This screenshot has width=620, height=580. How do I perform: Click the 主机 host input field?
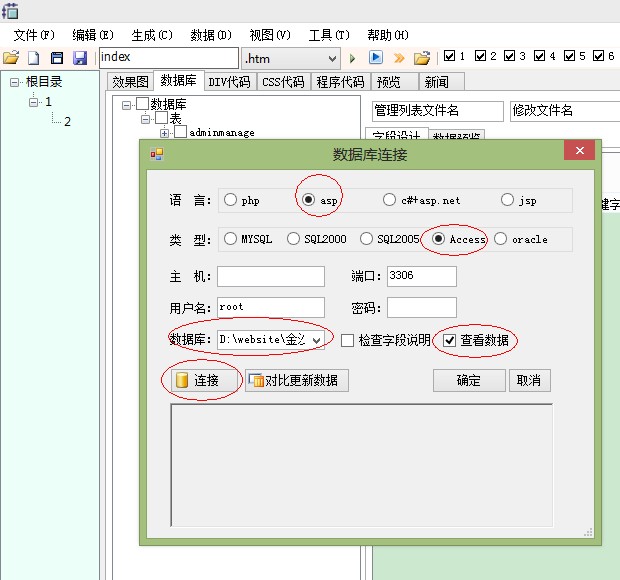[x=271, y=276]
